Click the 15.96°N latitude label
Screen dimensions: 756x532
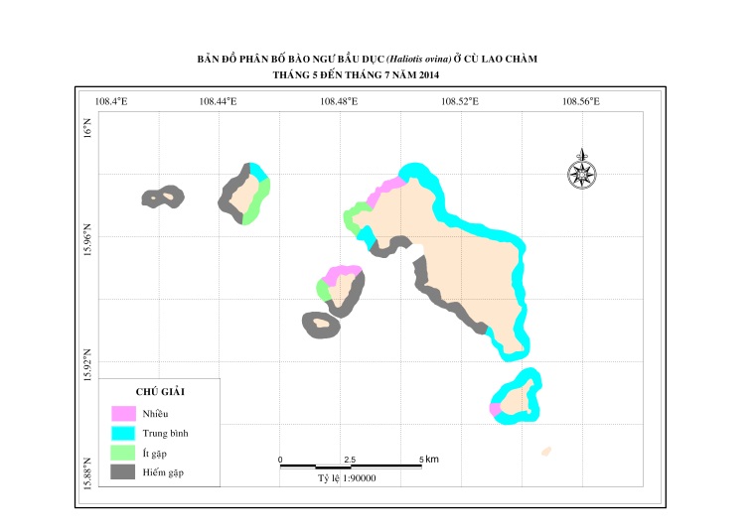tap(87, 239)
